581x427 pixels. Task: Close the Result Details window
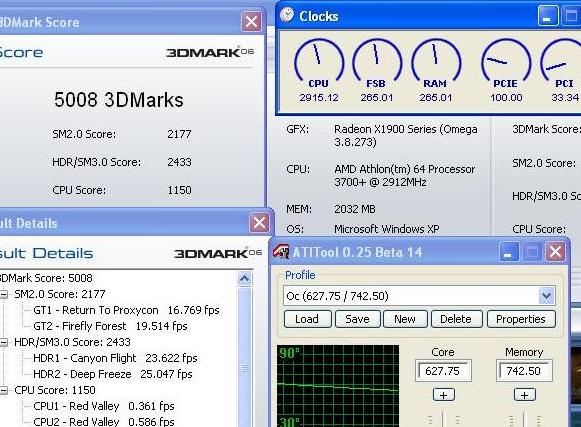point(259,223)
